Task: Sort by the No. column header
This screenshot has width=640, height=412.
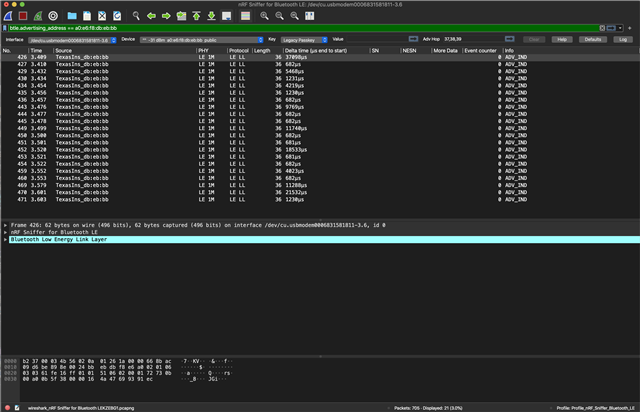Action: [15, 51]
